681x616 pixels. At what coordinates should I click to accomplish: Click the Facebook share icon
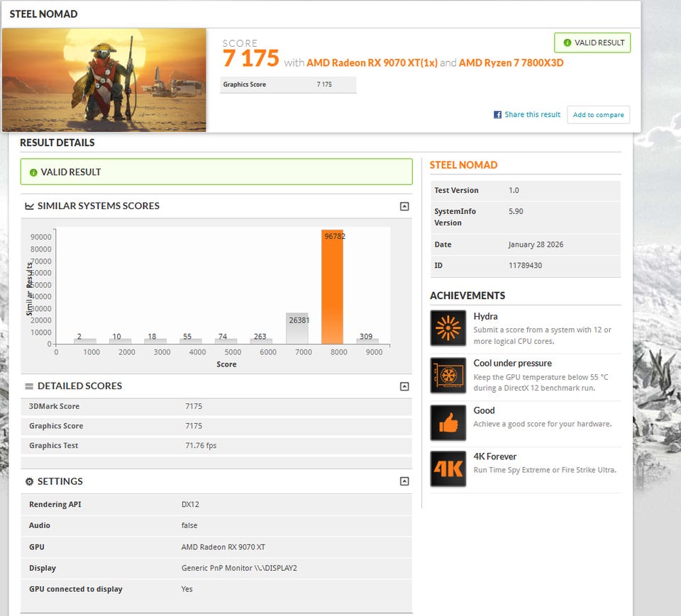click(x=497, y=115)
